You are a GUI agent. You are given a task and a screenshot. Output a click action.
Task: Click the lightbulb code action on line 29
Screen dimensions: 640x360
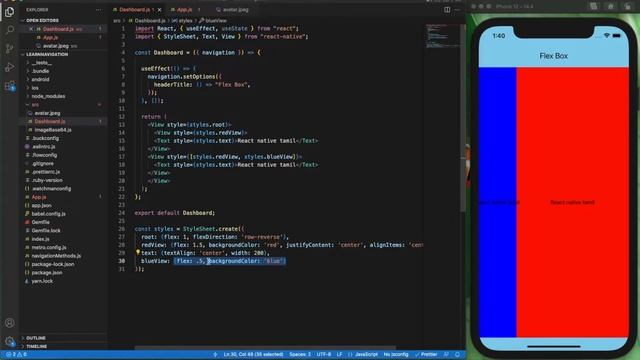tap(138, 253)
